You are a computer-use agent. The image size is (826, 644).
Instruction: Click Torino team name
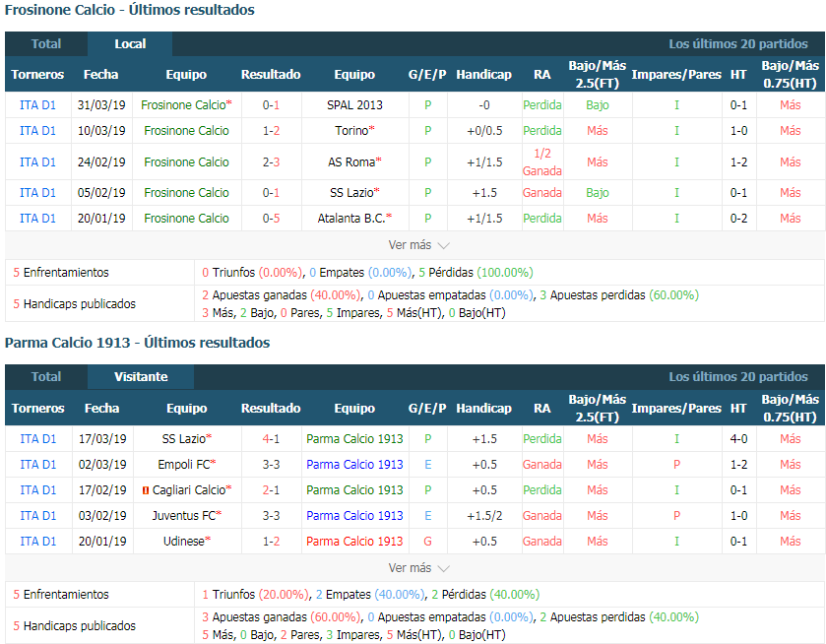pyautogui.click(x=351, y=131)
